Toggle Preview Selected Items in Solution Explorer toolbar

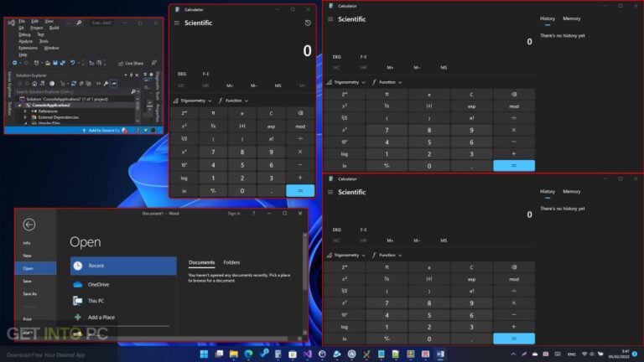114,83
